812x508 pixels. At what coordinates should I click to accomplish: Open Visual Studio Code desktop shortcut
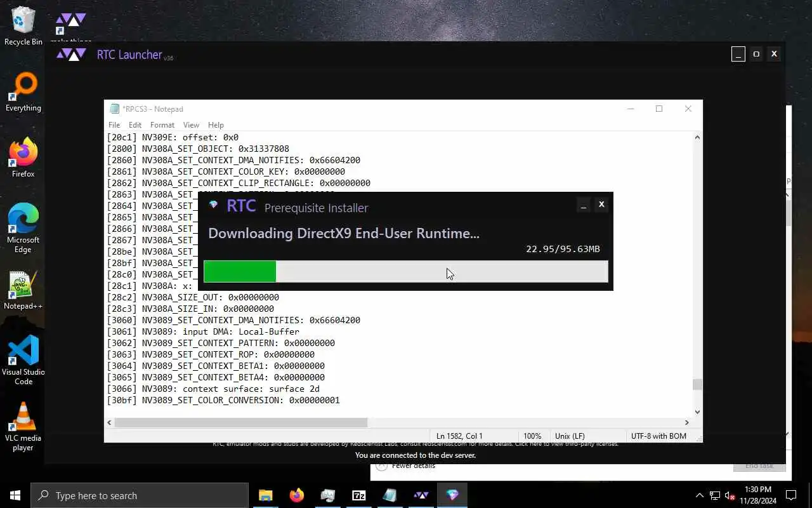[x=23, y=361]
